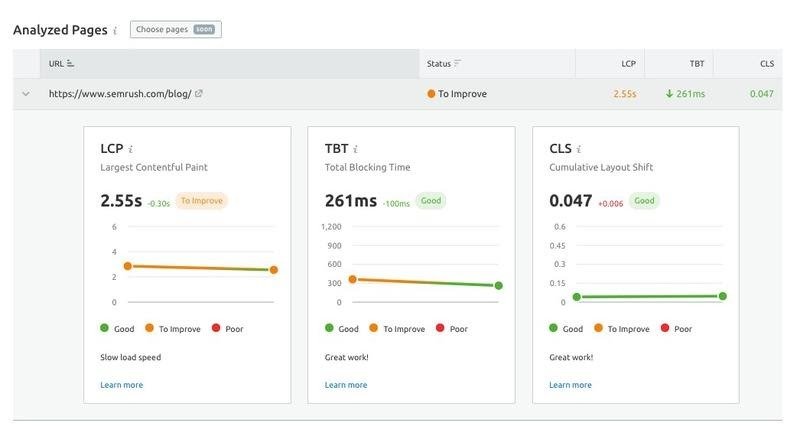Image resolution: width=800 pixels, height=426 pixels.
Task: Click the 261ms headline in TBT card
Action: tap(351, 201)
